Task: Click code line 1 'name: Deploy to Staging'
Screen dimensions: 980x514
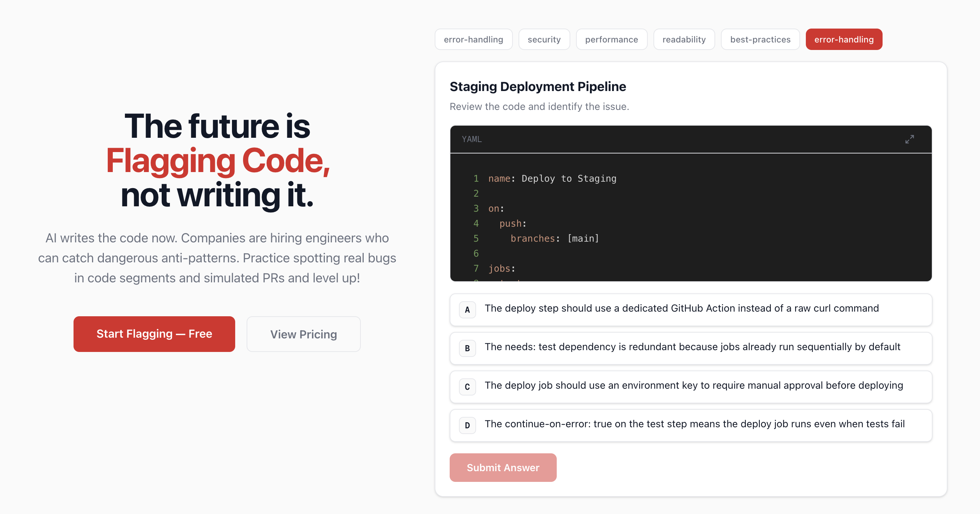Action: click(552, 178)
